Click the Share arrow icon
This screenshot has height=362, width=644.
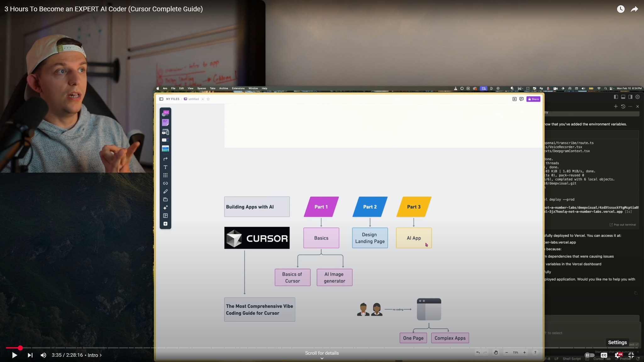point(634,9)
